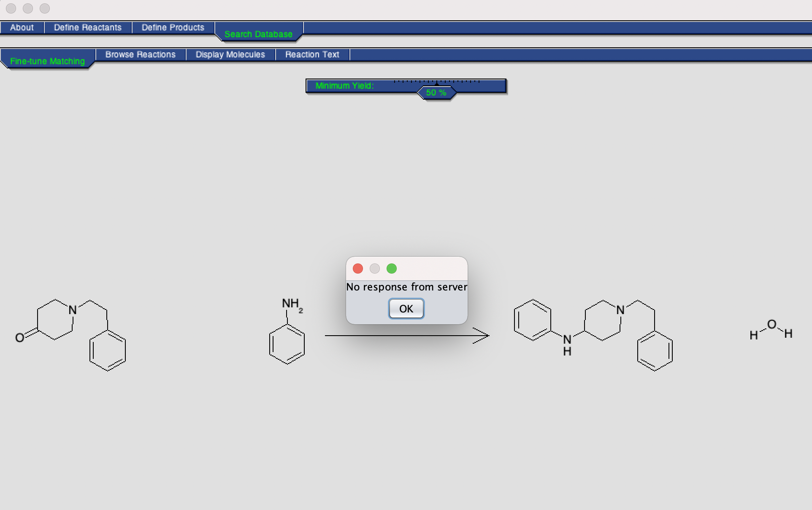Click the NH2 group on aniline
The width and height of the screenshot is (812, 510).
(292, 304)
